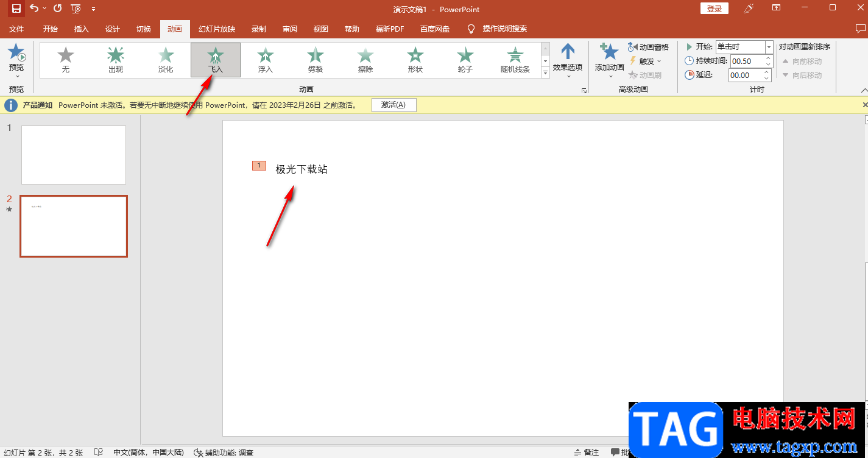The width and height of the screenshot is (868, 458).
Task: Open the File (文件) tab
Action: tap(16, 29)
